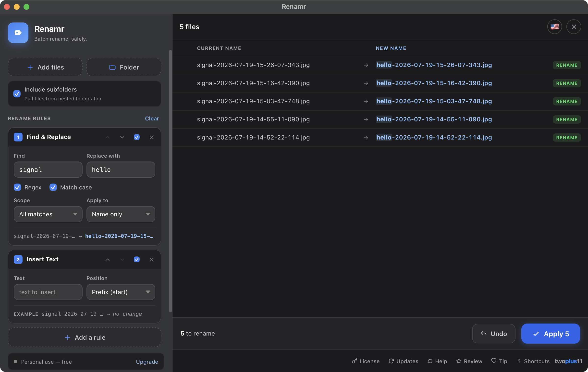Viewport: 588px width, 372px height.
Task: Visit twoplus11 brand link
Action: point(568,361)
